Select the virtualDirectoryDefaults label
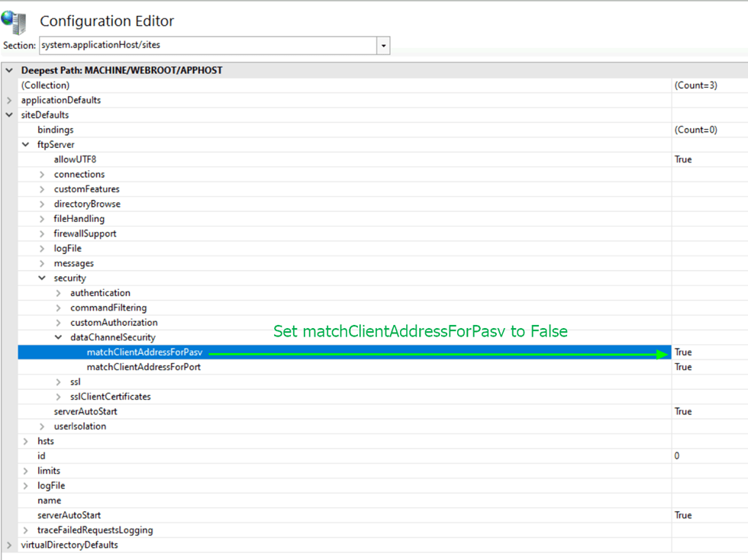The height and width of the screenshot is (560, 748). [69, 545]
